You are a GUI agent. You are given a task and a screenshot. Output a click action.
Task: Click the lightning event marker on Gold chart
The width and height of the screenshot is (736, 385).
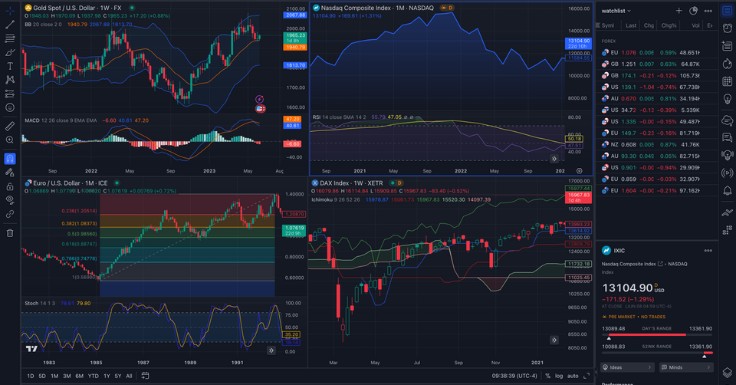point(260,99)
